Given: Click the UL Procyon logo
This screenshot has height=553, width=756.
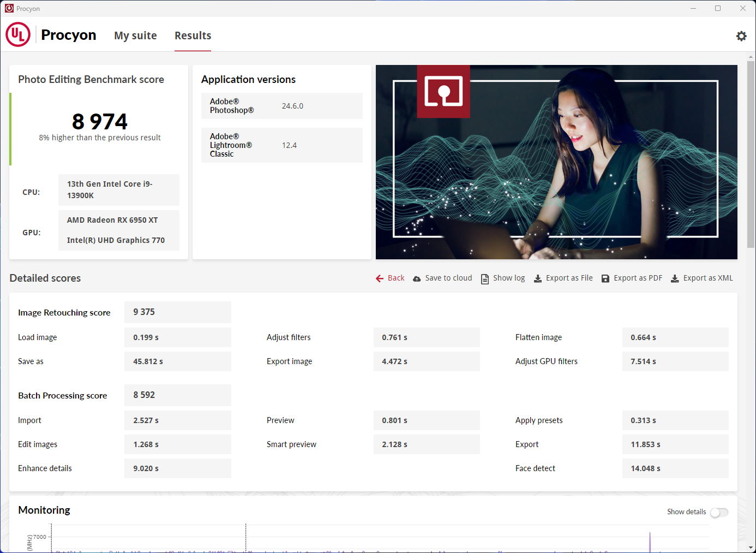Looking at the screenshot, I should pos(18,35).
